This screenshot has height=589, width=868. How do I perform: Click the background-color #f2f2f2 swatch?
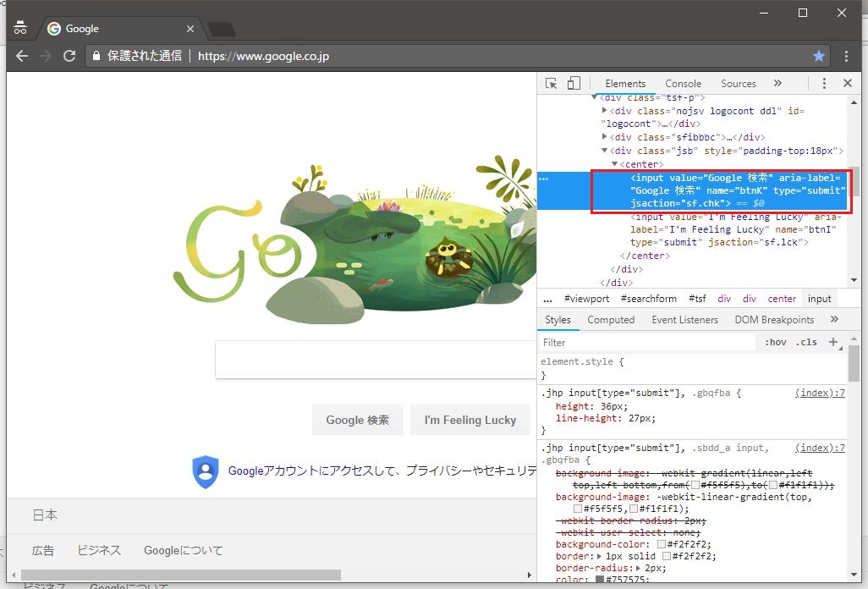click(x=661, y=544)
